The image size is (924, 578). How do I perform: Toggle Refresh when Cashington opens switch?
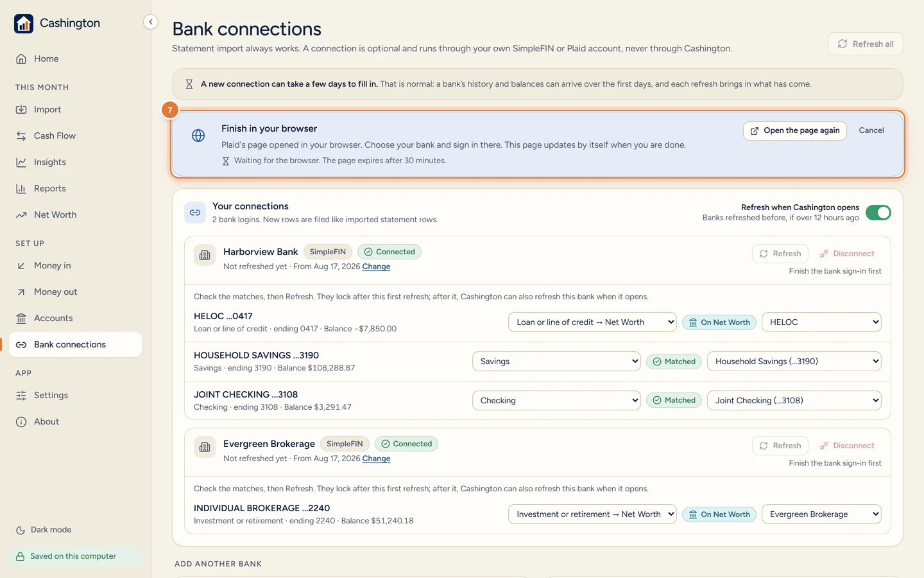[878, 213]
